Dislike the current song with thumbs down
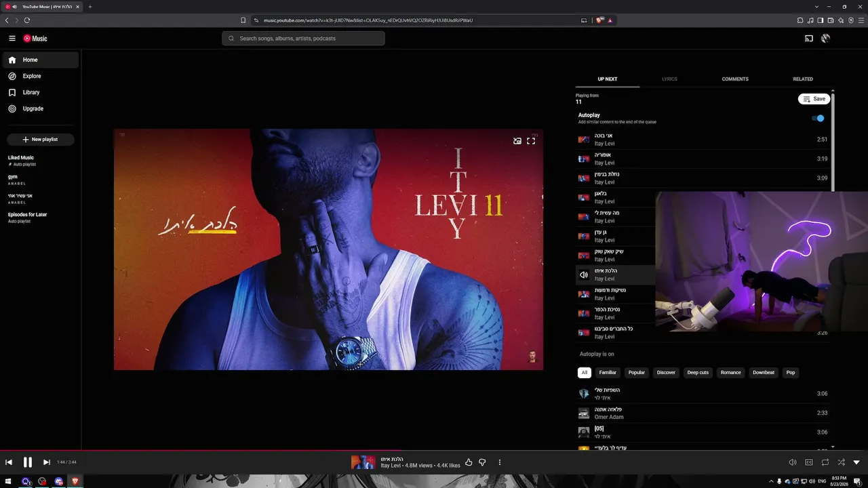This screenshot has height=488, width=868. [x=482, y=462]
